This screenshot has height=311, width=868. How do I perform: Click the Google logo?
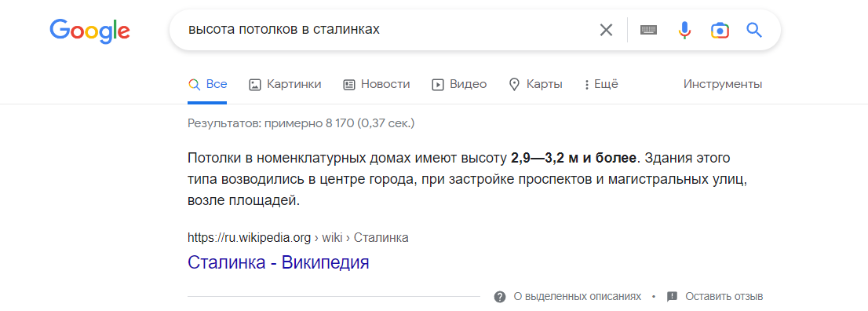tap(89, 31)
